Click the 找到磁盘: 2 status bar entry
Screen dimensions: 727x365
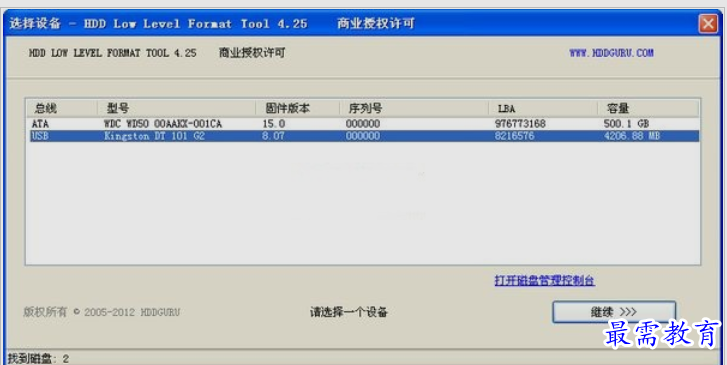click(x=38, y=359)
